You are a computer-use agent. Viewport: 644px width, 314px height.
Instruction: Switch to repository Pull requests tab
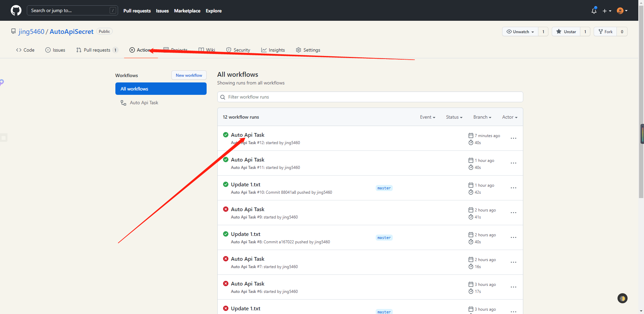click(97, 50)
